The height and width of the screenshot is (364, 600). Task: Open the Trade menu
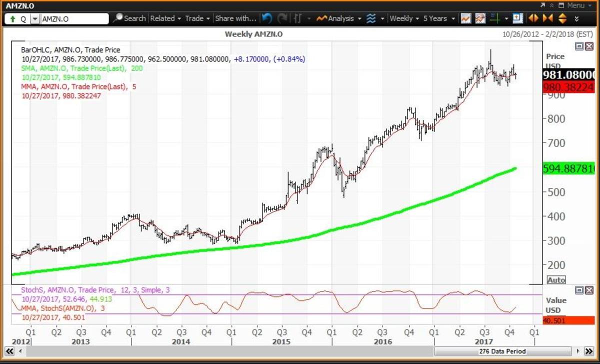pos(197,18)
